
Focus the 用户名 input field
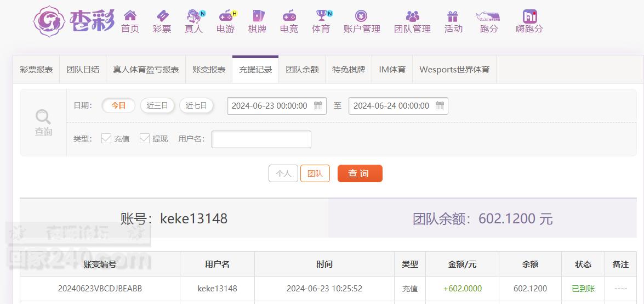point(261,139)
